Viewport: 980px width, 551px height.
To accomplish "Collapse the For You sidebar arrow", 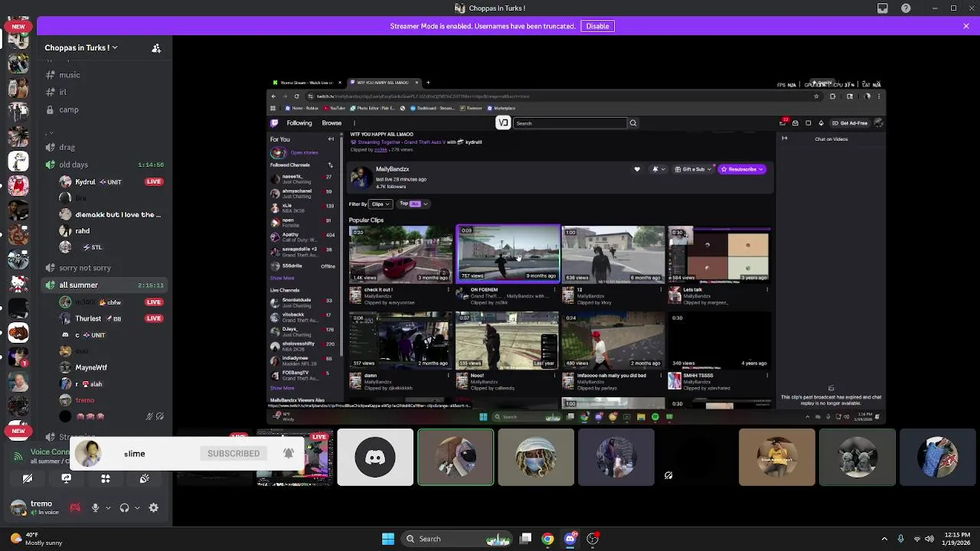I will click(x=331, y=139).
